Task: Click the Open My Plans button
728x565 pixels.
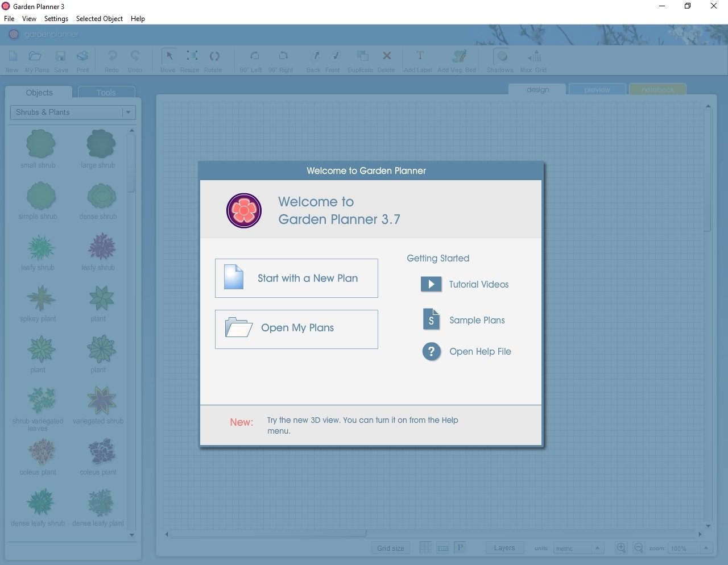Action: 296,329
